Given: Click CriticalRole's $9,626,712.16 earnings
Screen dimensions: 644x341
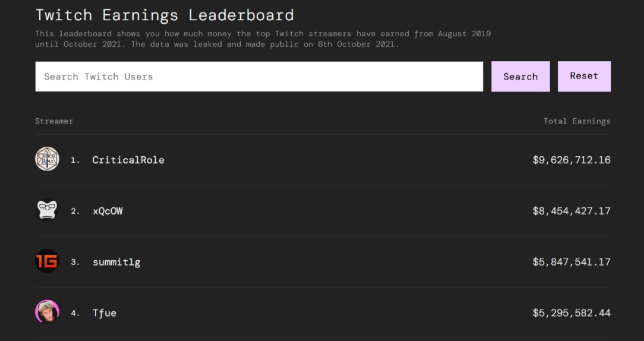Looking at the screenshot, I should pos(572,160).
